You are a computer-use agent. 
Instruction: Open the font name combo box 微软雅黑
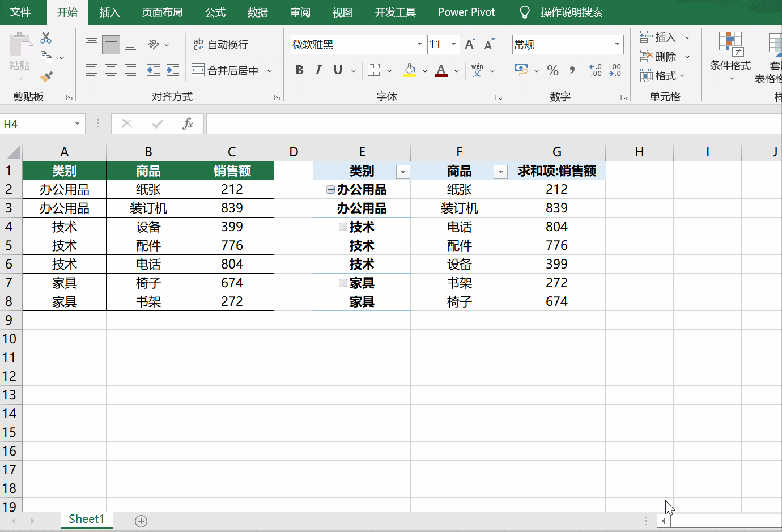tap(358, 44)
